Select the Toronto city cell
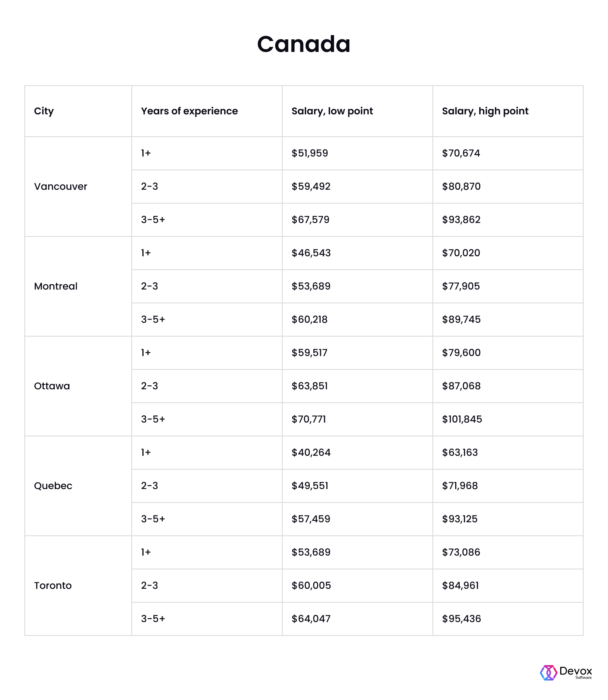 [53, 586]
